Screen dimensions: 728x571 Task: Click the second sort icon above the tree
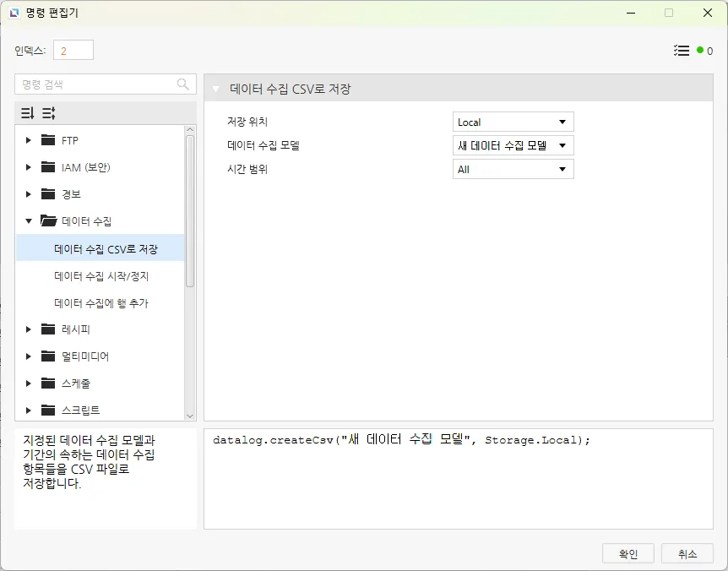48,113
